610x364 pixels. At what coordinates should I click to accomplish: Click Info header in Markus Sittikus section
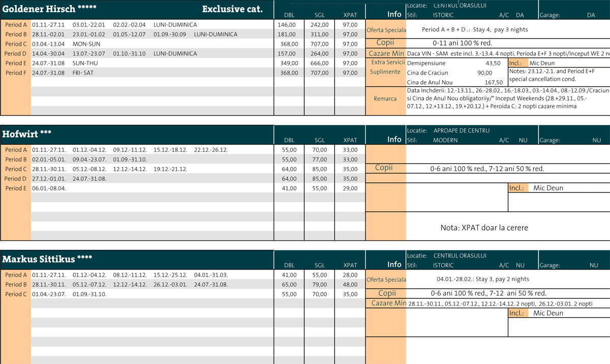pos(394,264)
